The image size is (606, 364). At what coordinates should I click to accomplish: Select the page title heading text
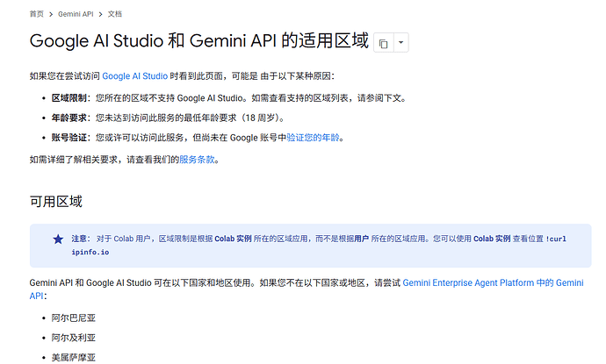pyautogui.click(x=199, y=41)
